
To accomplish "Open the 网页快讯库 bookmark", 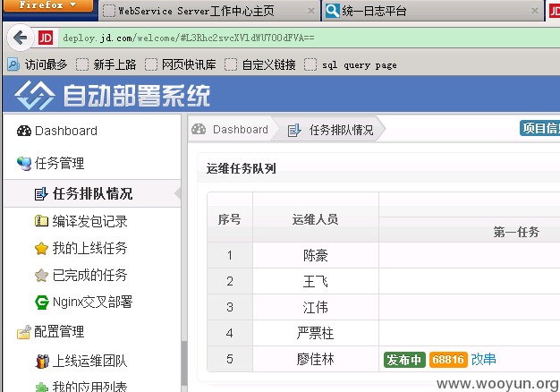I will tap(181, 64).
